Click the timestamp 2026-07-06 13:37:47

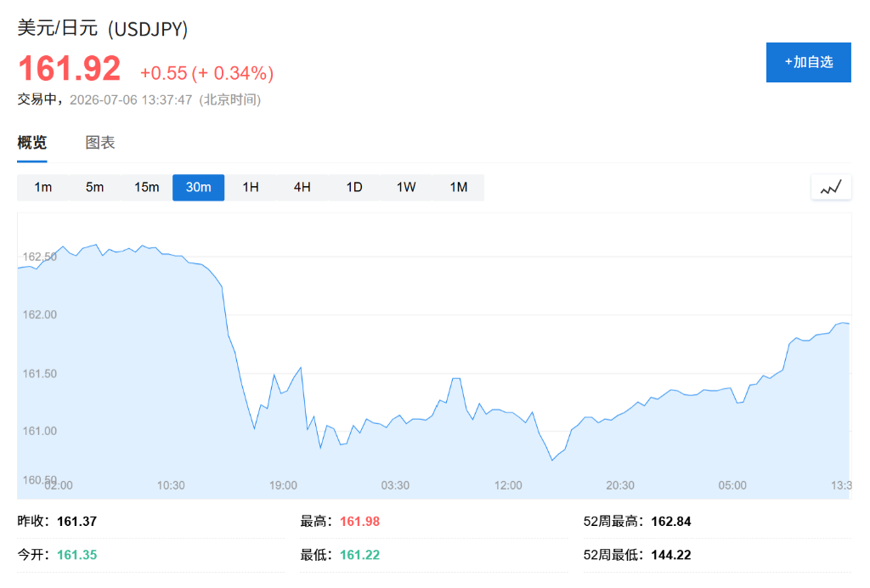tap(131, 100)
